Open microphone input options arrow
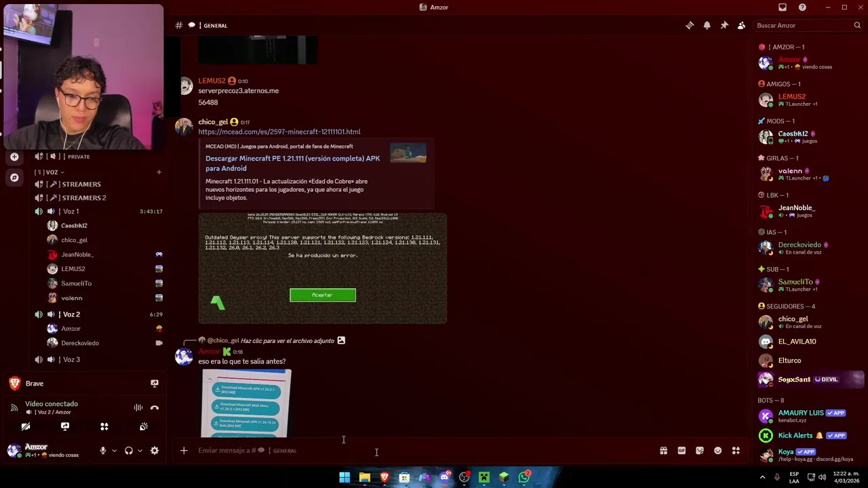Image resolution: width=868 pixels, height=488 pixels. pos(114,450)
